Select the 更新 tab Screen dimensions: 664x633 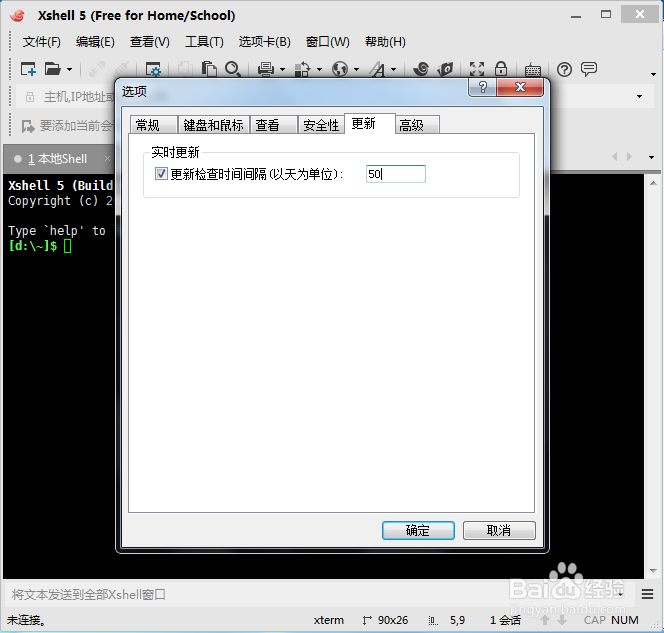coord(370,124)
